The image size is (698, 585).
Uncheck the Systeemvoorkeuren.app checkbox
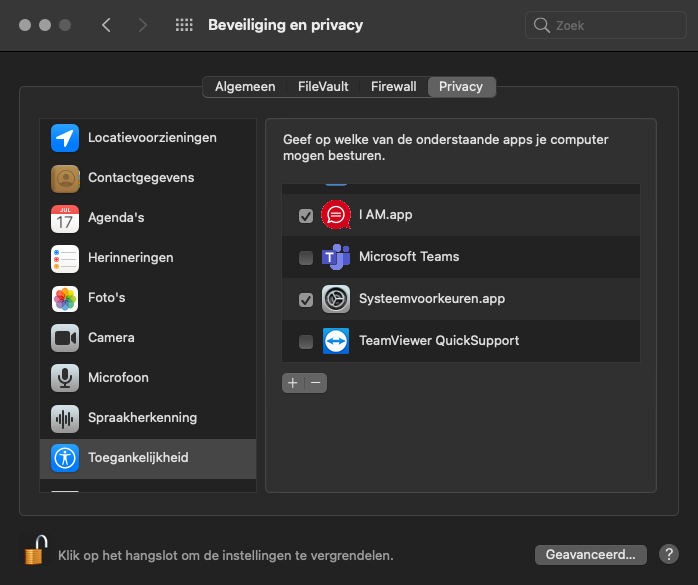306,300
